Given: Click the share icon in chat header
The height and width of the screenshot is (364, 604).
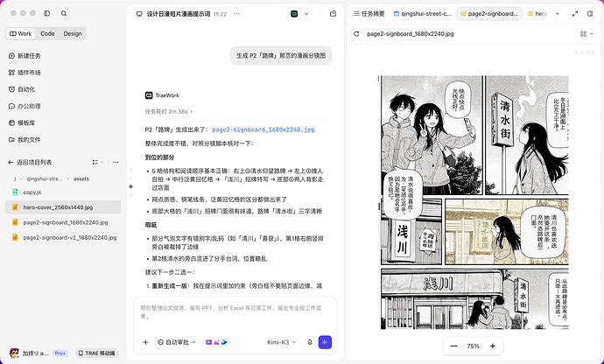Looking at the screenshot, I should (x=334, y=14).
